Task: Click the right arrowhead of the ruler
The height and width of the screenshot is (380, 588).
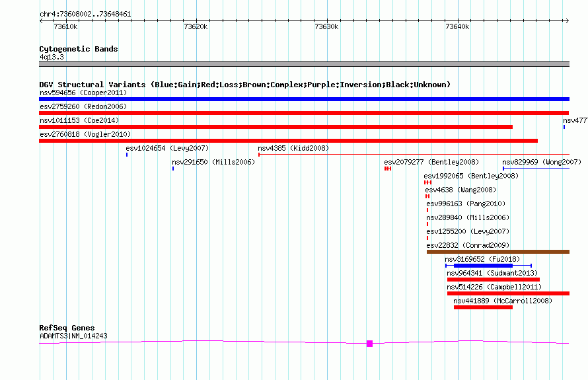Action: click(x=567, y=21)
